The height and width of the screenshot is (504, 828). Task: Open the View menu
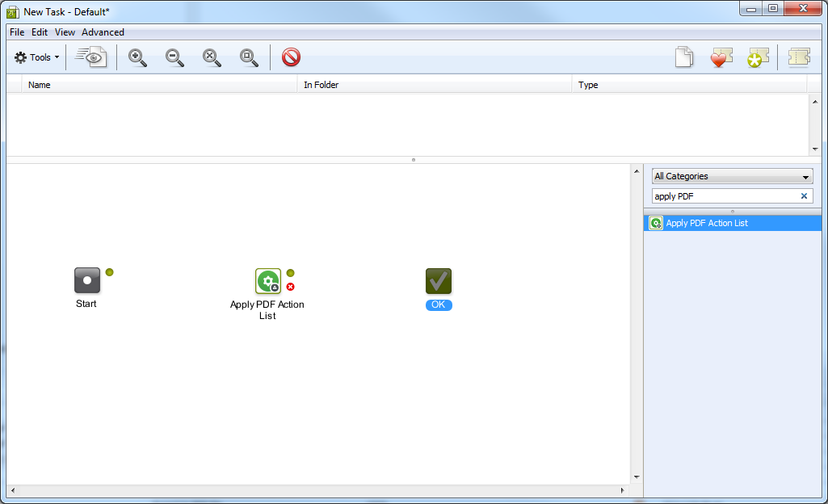[65, 31]
